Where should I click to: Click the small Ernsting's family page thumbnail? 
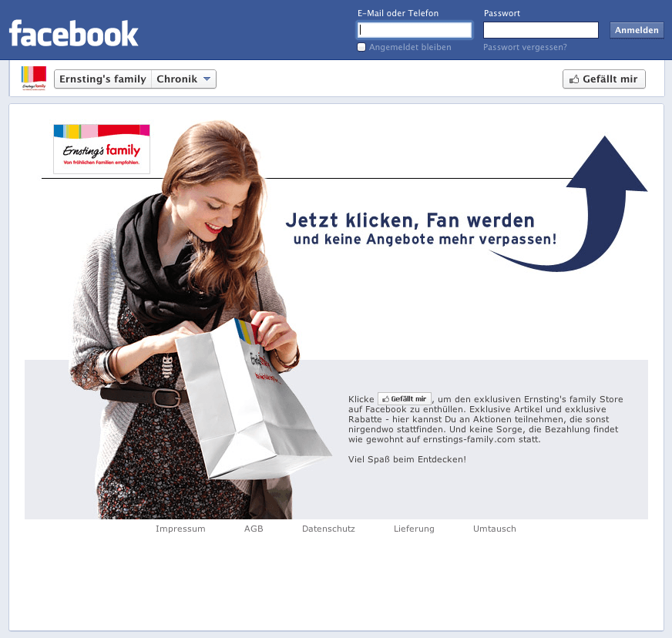click(x=34, y=78)
